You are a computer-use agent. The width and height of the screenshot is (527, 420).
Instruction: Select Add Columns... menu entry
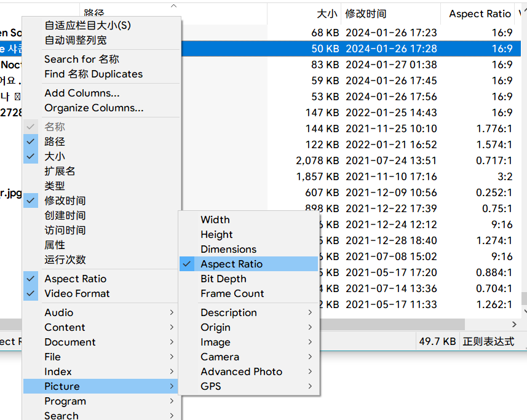(82, 93)
